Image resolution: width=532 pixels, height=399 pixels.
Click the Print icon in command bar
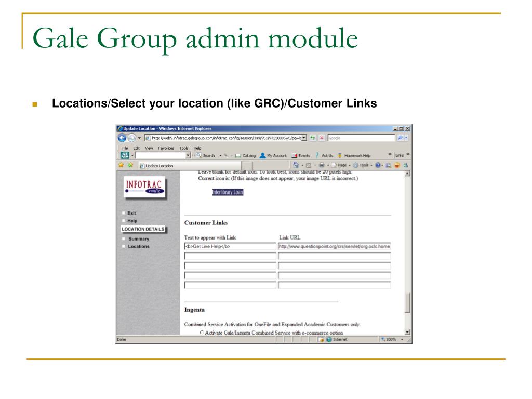coord(321,165)
